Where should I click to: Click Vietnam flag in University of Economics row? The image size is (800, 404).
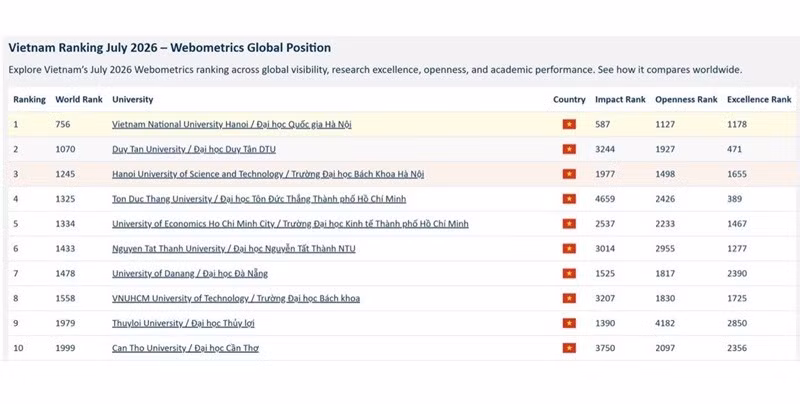(x=569, y=224)
